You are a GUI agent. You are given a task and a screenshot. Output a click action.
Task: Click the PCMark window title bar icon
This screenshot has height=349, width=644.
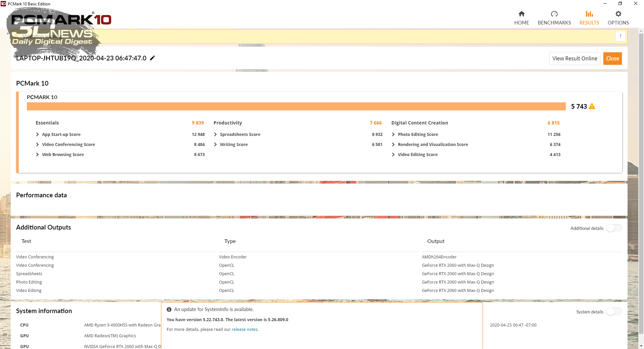coord(3,4)
